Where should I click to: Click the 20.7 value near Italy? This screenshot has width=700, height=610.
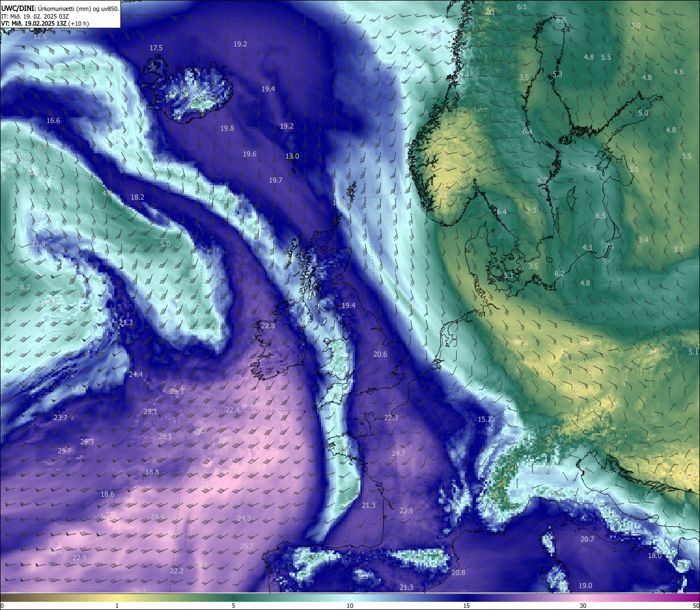587,539
